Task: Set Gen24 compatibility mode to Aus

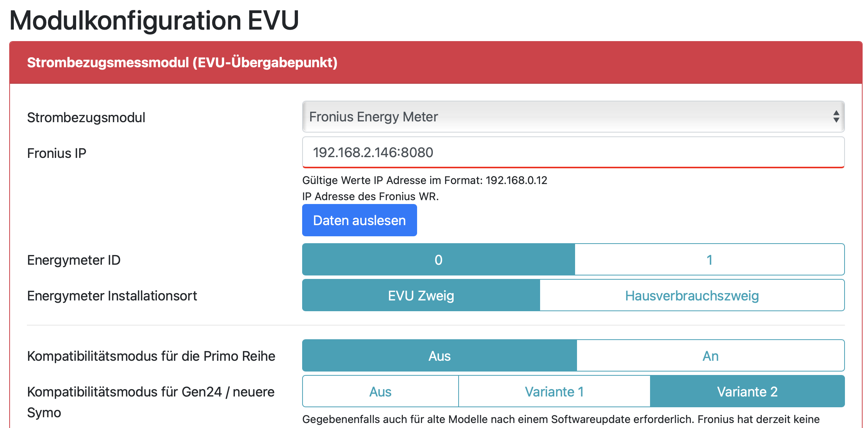Action: pyautogui.click(x=380, y=392)
